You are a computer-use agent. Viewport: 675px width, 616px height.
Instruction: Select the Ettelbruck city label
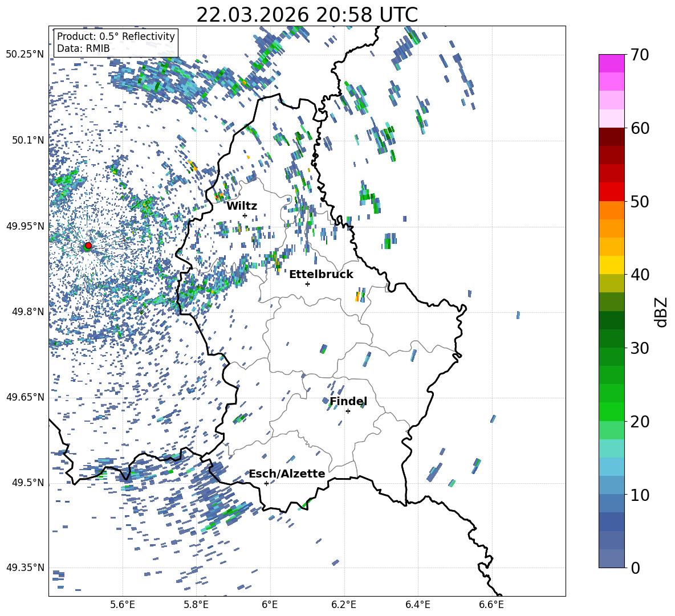tap(321, 274)
